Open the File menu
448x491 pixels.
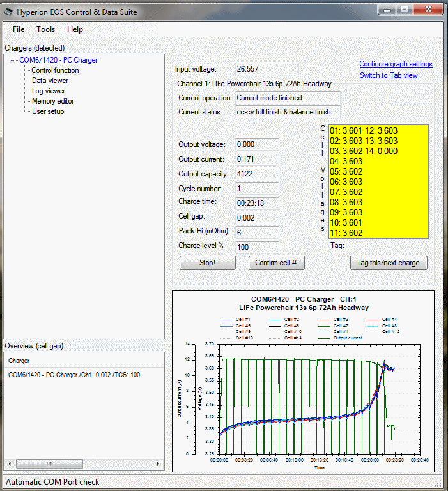click(19, 29)
